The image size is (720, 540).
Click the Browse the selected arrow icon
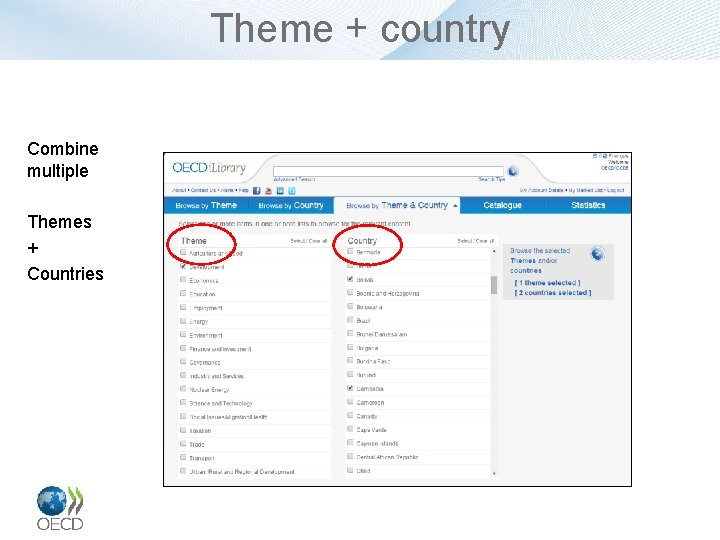(597, 253)
